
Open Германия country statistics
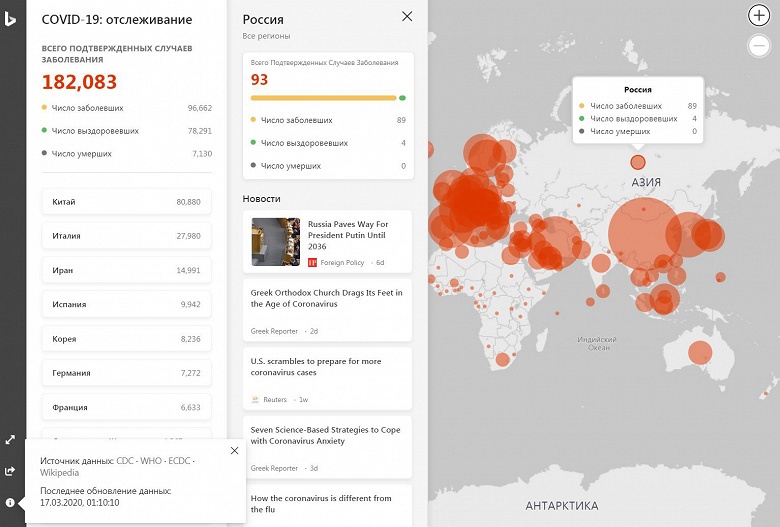coord(126,373)
